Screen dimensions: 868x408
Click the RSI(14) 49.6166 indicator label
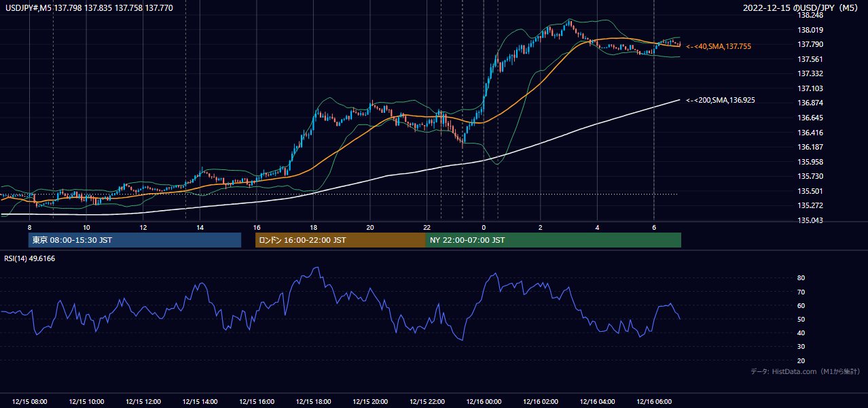point(30,258)
